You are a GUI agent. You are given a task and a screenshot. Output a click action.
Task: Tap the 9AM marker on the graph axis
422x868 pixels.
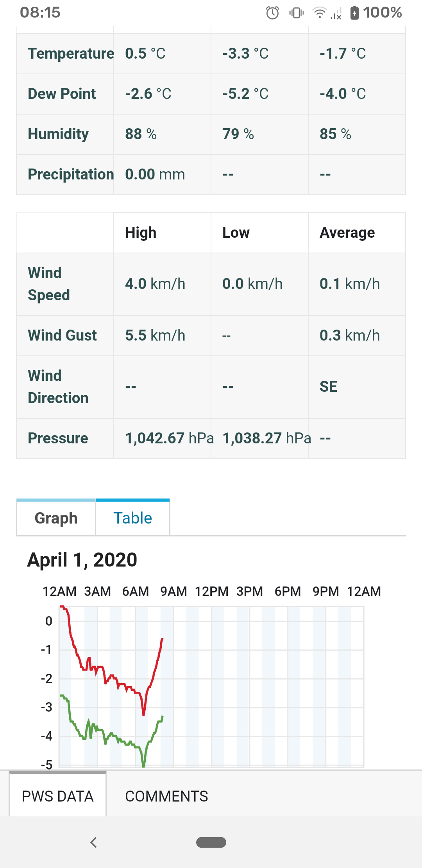pyautogui.click(x=173, y=591)
